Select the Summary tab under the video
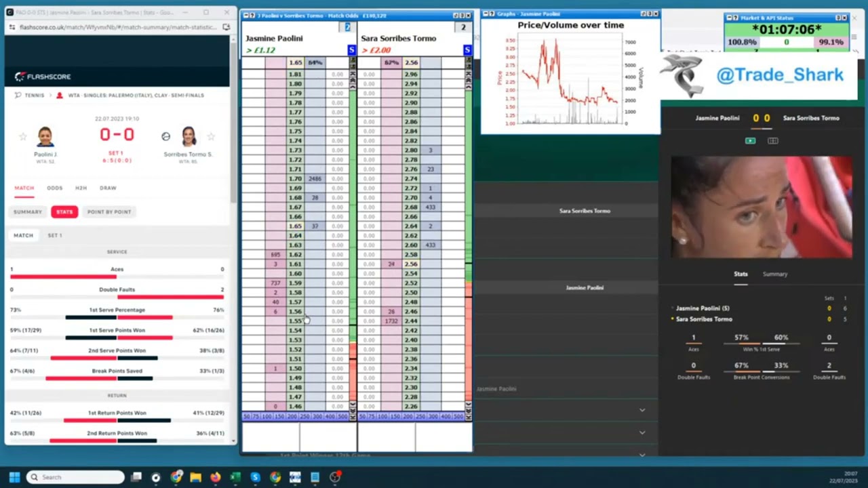 tap(774, 274)
